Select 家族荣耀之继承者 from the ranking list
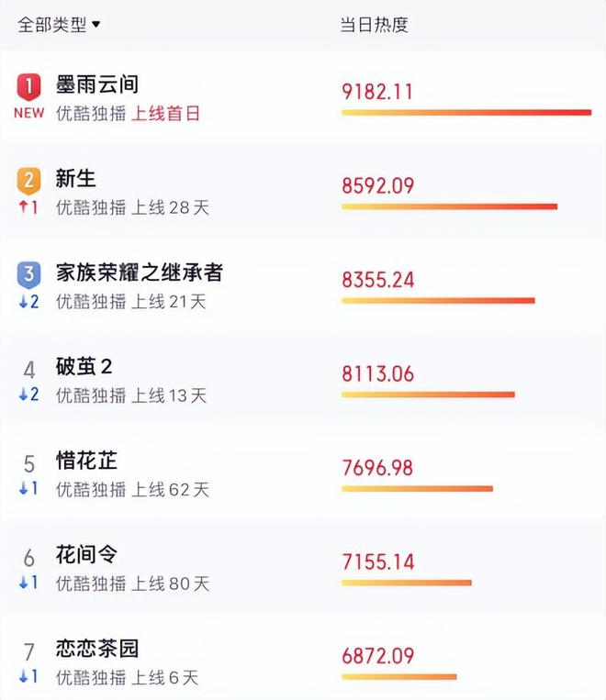 140,272
